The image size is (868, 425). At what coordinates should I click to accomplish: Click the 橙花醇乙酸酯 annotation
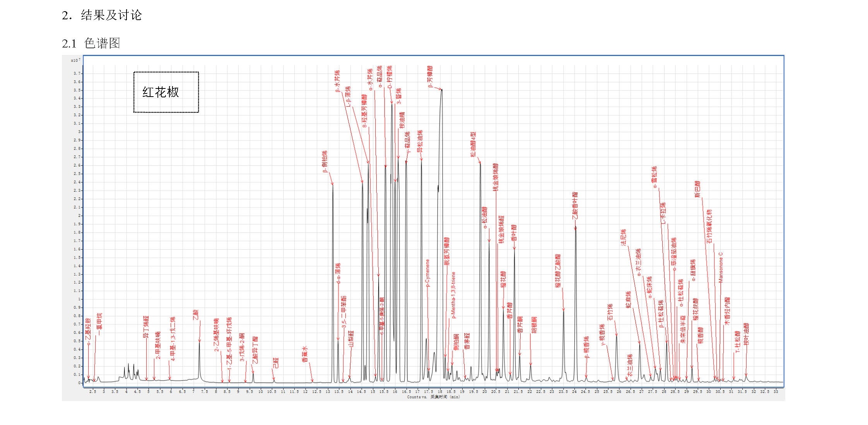pyautogui.click(x=558, y=270)
